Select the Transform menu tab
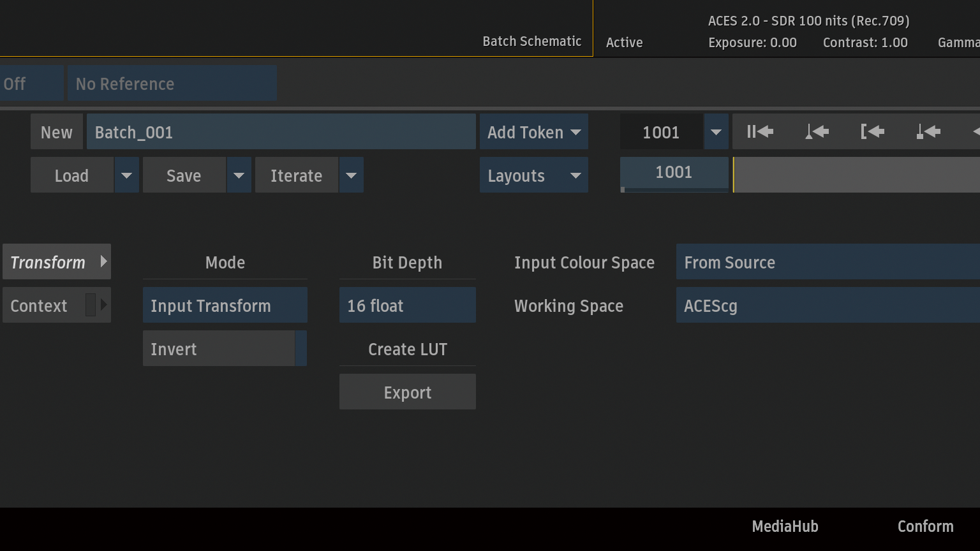Image resolution: width=980 pixels, height=551 pixels. [x=56, y=262]
